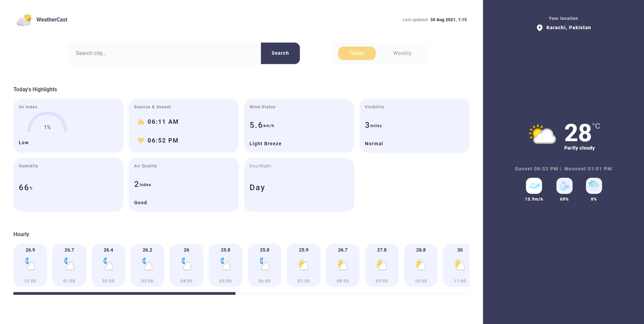Click the night cloud icon for 04:00

pyautogui.click(x=186, y=264)
